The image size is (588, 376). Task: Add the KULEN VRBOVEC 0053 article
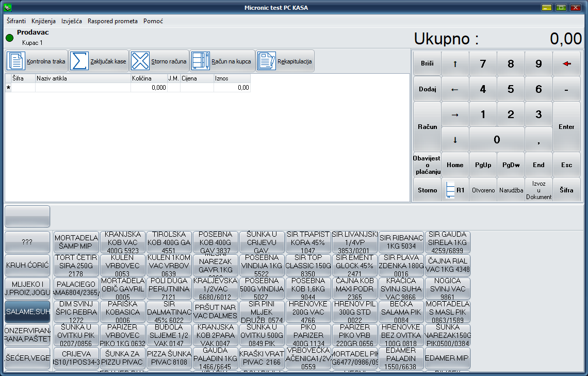(x=123, y=265)
